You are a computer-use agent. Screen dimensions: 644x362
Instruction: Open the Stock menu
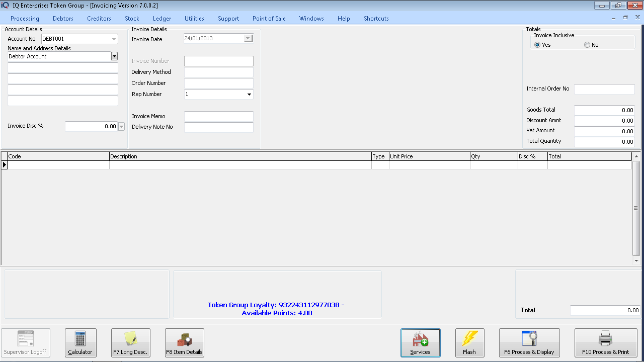132,19
